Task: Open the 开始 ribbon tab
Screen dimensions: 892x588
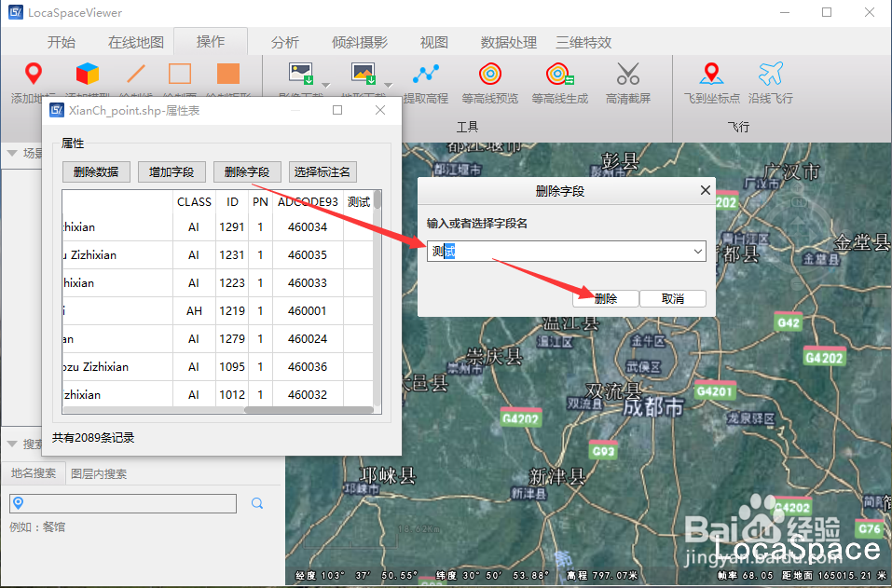Action: [x=61, y=42]
